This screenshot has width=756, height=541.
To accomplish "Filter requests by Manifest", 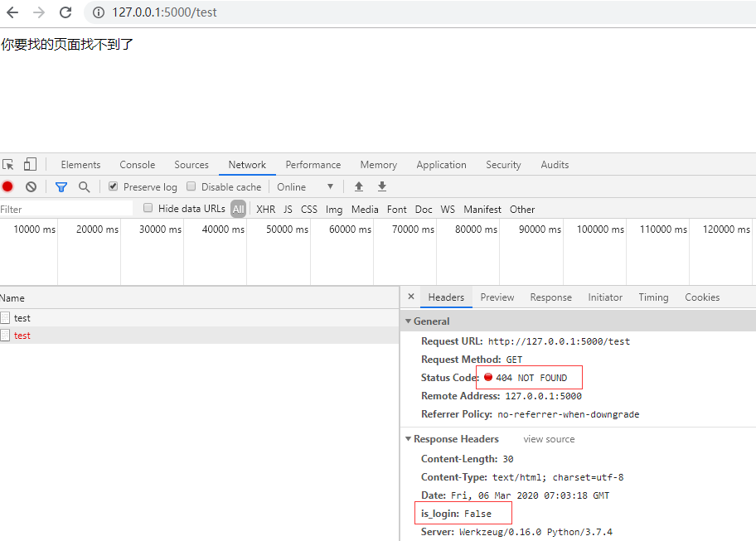I will (482, 209).
